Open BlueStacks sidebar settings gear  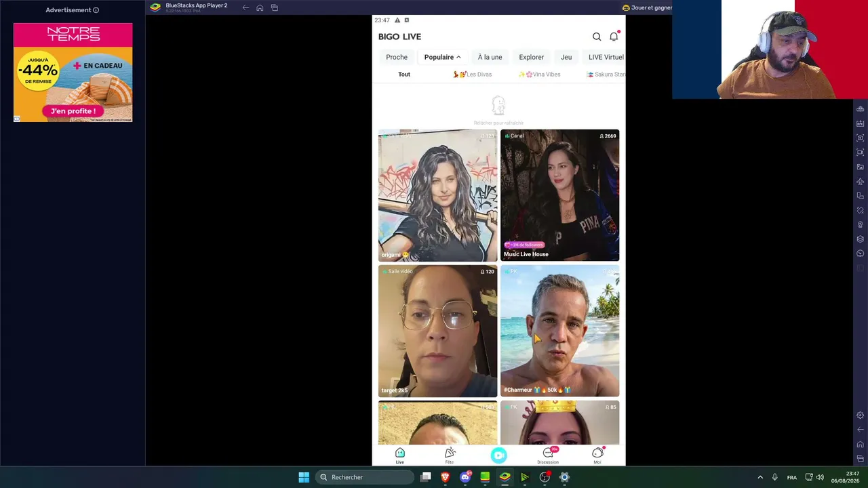861,415
